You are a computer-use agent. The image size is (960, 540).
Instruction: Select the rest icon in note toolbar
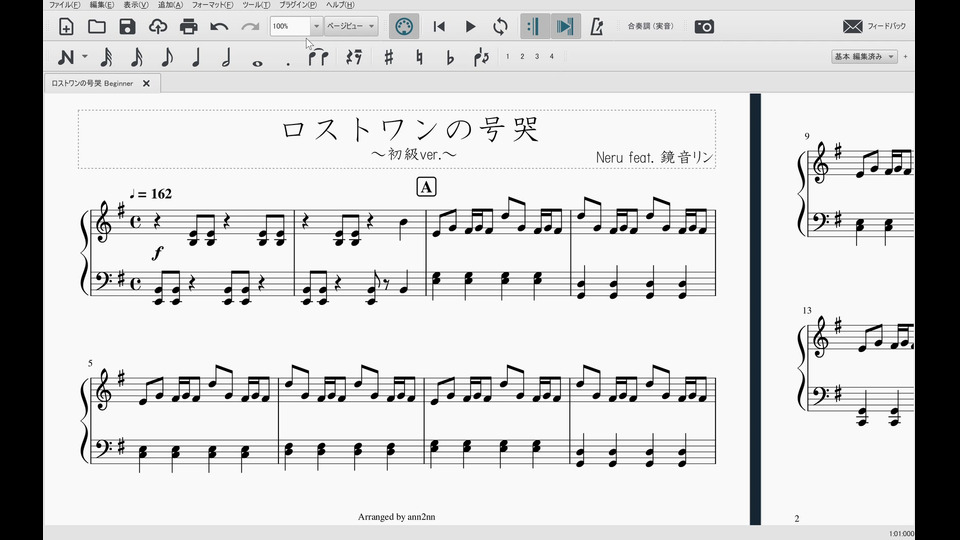pos(354,58)
